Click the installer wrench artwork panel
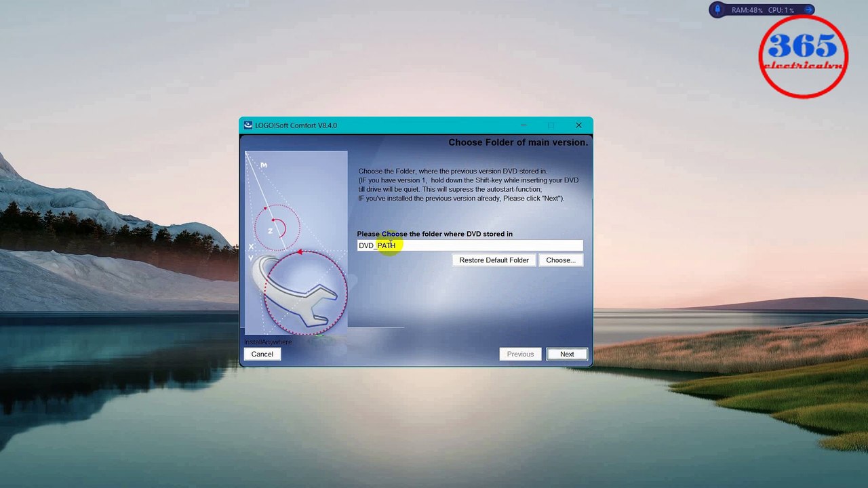The image size is (868, 488). pos(296,243)
